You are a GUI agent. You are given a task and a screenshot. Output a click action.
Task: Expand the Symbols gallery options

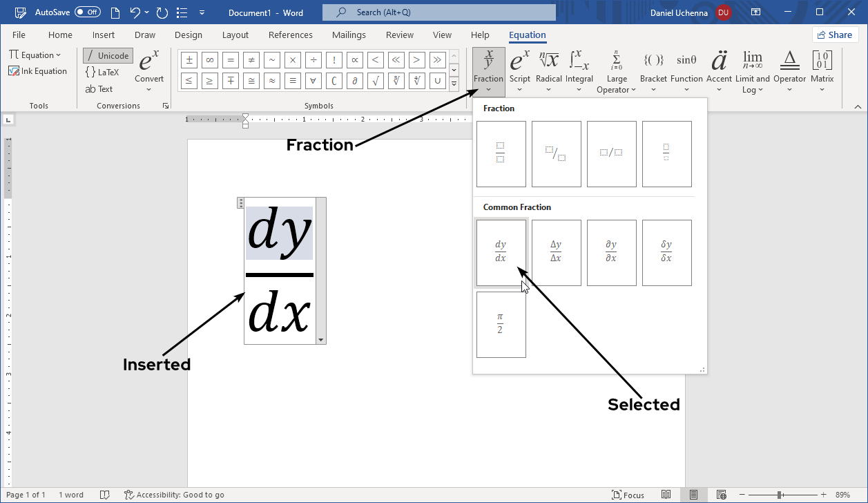(x=454, y=83)
